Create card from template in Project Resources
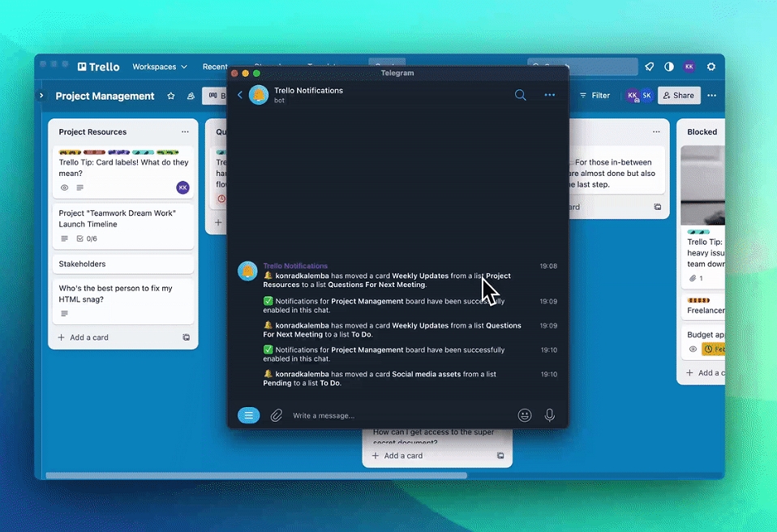Viewport: 777px width, 532px height. [x=187, y=337]
